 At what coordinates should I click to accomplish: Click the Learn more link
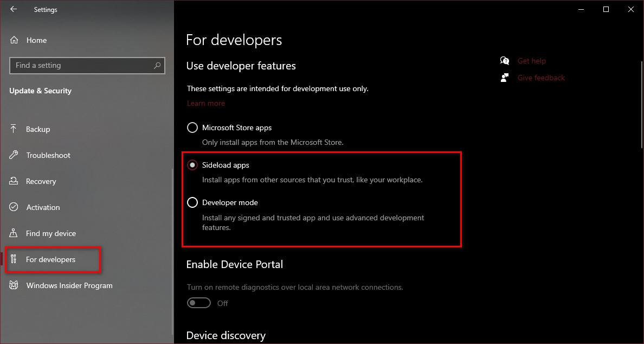tap(205, 103)
